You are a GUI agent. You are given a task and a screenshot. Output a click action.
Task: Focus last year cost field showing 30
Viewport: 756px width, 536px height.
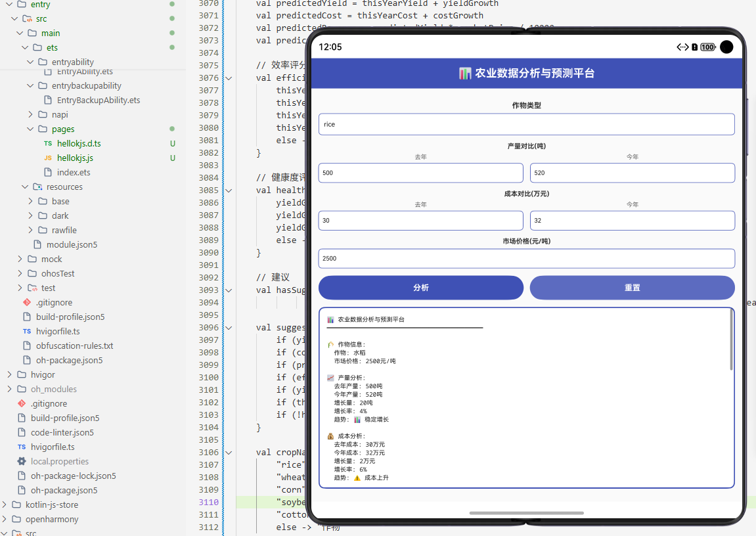click(420, 220)
